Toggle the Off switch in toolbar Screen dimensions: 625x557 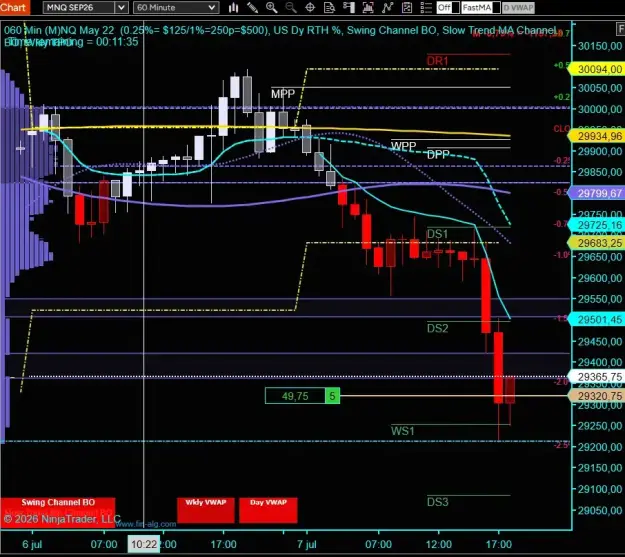448,8
